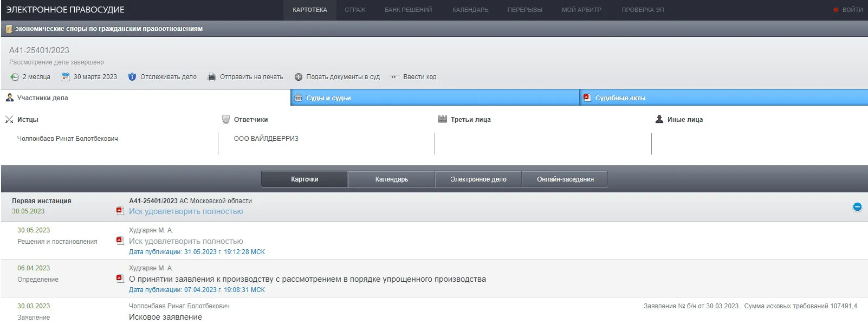The height and width of the screenshot is (324, 868).
Task: Click case number A41-25401/2023 heading
Action: click(39, 50)
